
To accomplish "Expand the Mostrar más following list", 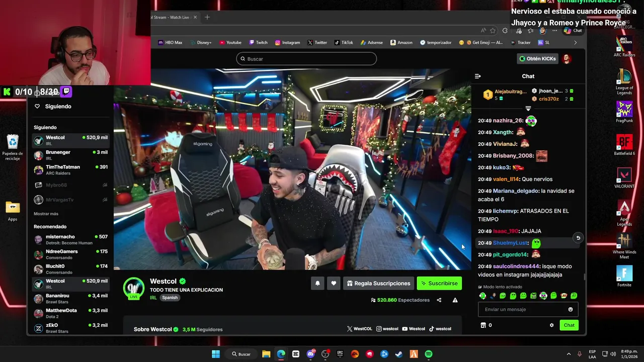I will [46, 214].
